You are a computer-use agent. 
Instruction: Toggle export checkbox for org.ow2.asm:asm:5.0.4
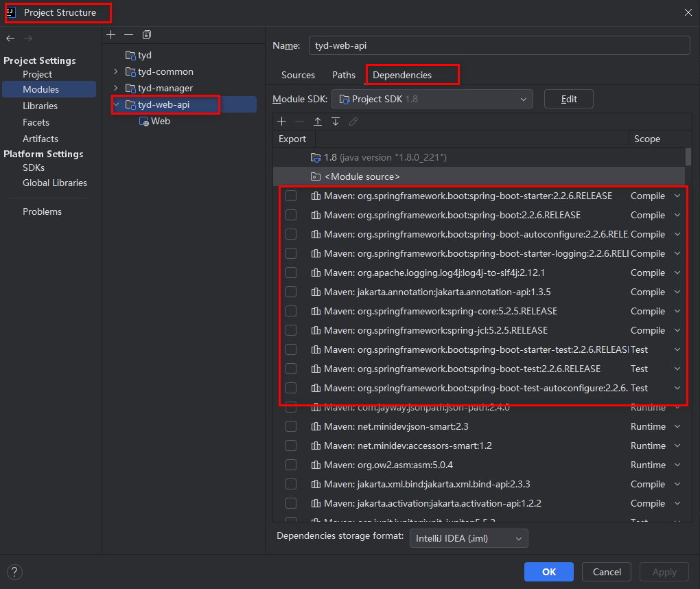coord(291,465)
